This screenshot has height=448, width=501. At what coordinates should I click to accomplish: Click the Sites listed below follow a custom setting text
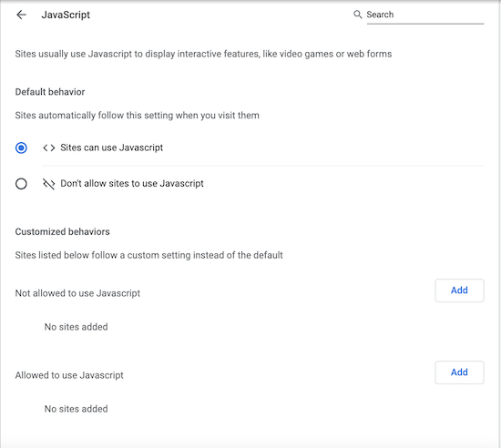click(x=148, y=255)
